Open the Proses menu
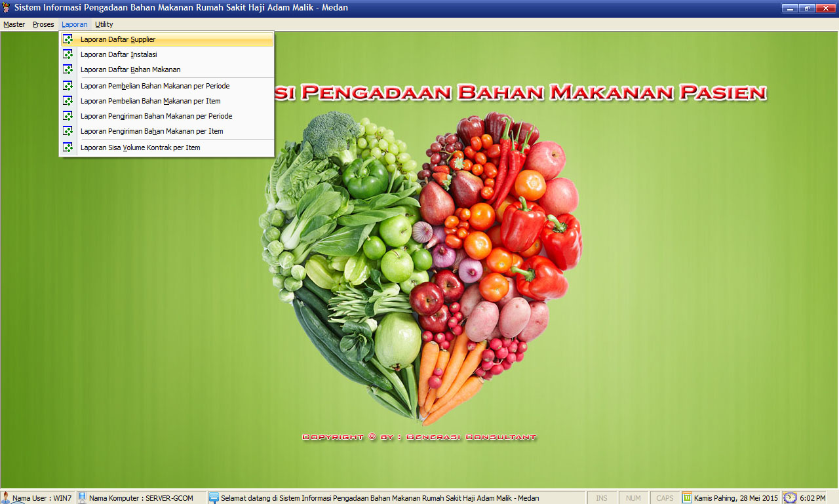Screen dimensions: 839x504 tap(43, 24)
